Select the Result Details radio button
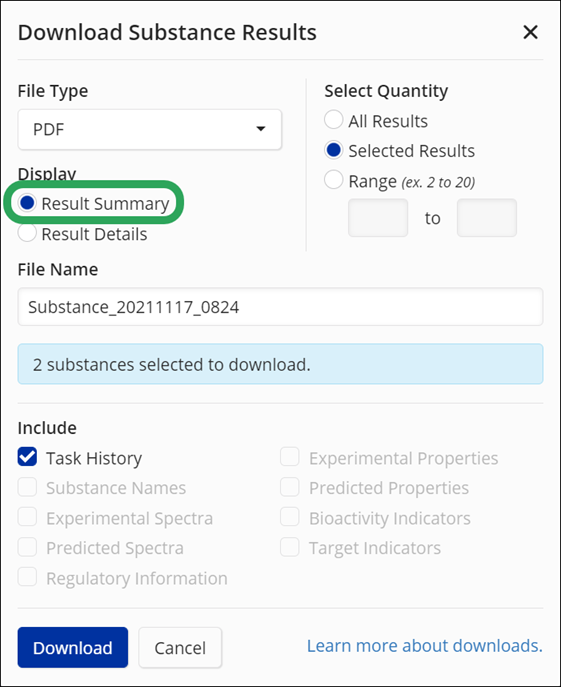The image size is (561, 687). [x=27, y=233]
